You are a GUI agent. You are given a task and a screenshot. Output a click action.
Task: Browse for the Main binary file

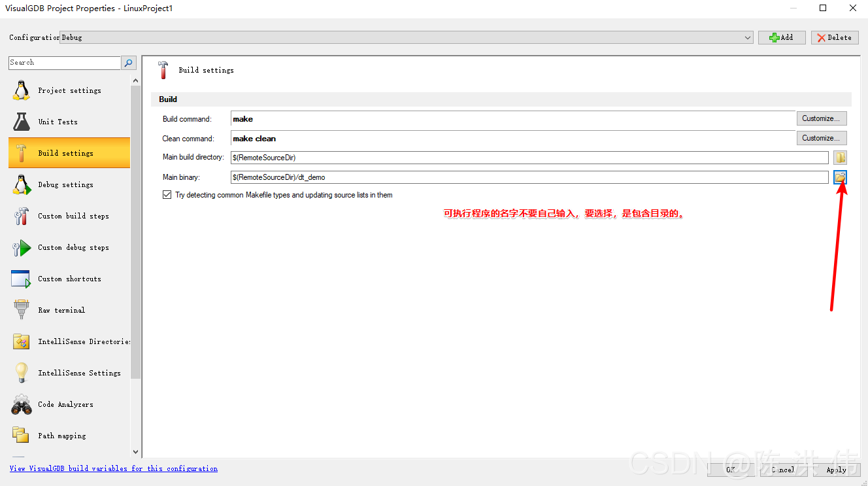[x=840, y=177]
